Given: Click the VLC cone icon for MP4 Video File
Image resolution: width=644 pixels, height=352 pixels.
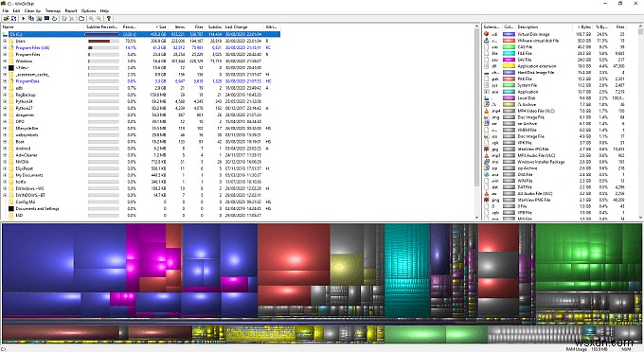Looking at the screenshot, I should coord(486,111).
